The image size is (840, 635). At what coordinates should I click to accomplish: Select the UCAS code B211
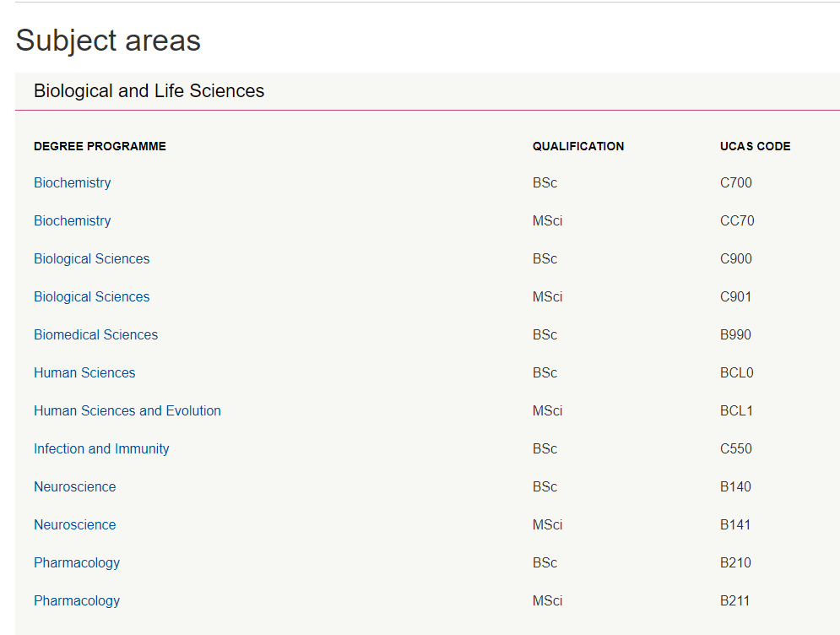coord(735,601)
